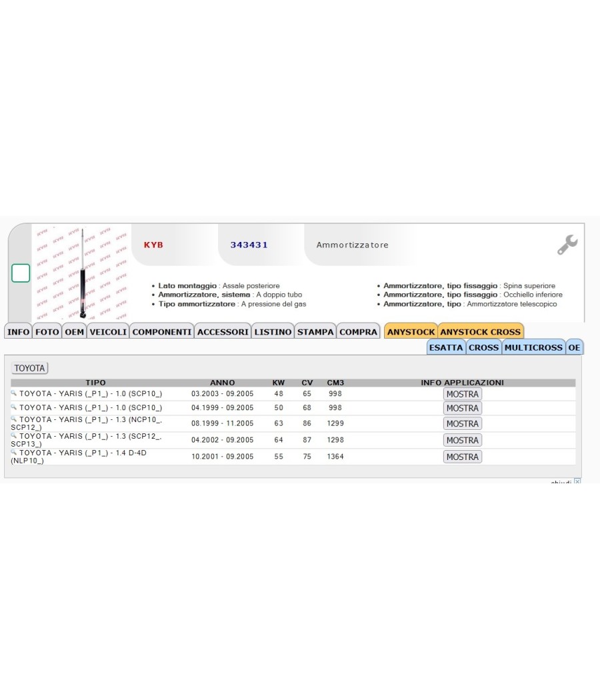Click row TOYOTA YARIS 1.4 D-4D (NLP10_)
This screenshot has width=600, height=700.
(x=293, y=456)
